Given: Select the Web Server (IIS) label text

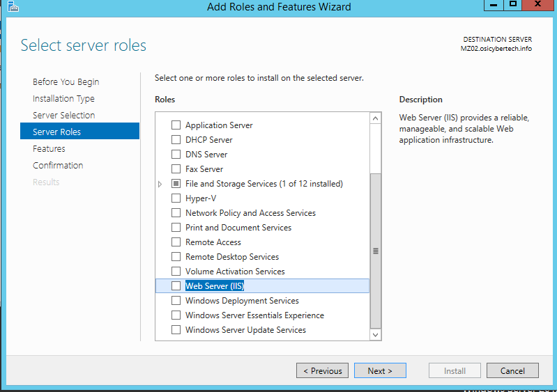Looking at the screenshot, I should 215,286.
